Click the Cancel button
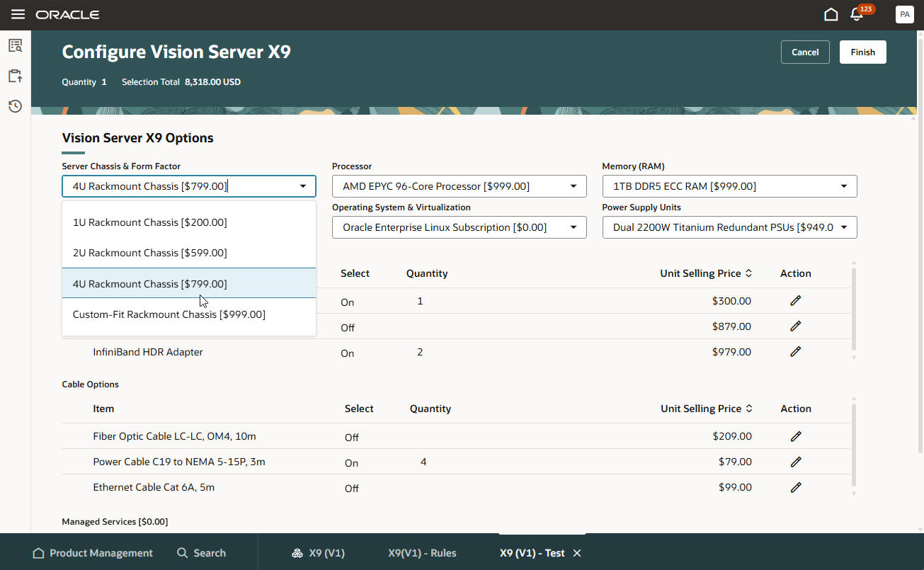 805,52
